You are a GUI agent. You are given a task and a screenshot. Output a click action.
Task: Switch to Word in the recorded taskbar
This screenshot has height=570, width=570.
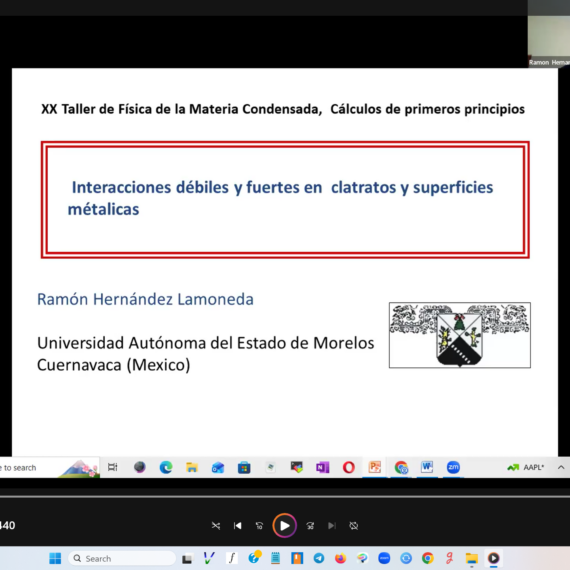point(427,467)
